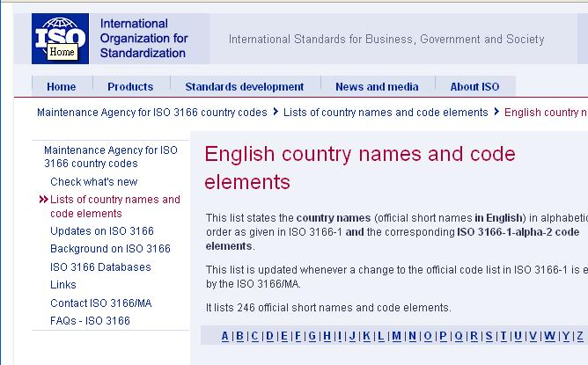
Task: Jump to letter S countries
Action: click(x=489, y=336)
